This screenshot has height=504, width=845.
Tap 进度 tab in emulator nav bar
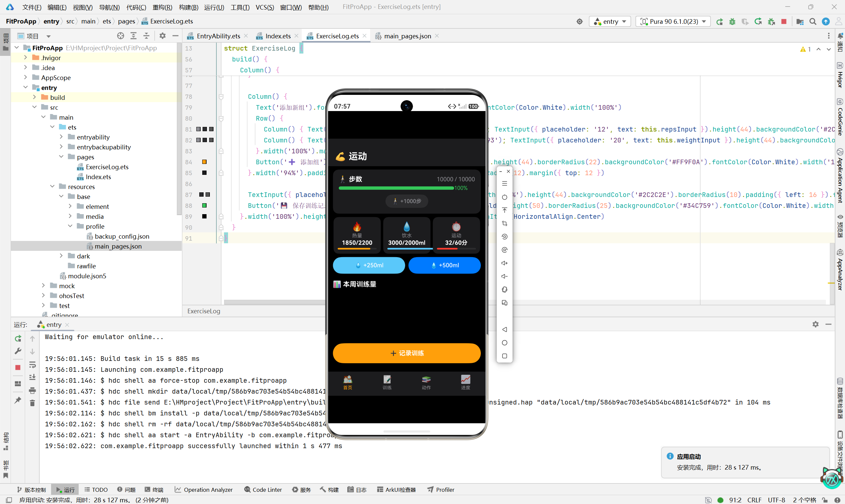[x=465, y=382]
